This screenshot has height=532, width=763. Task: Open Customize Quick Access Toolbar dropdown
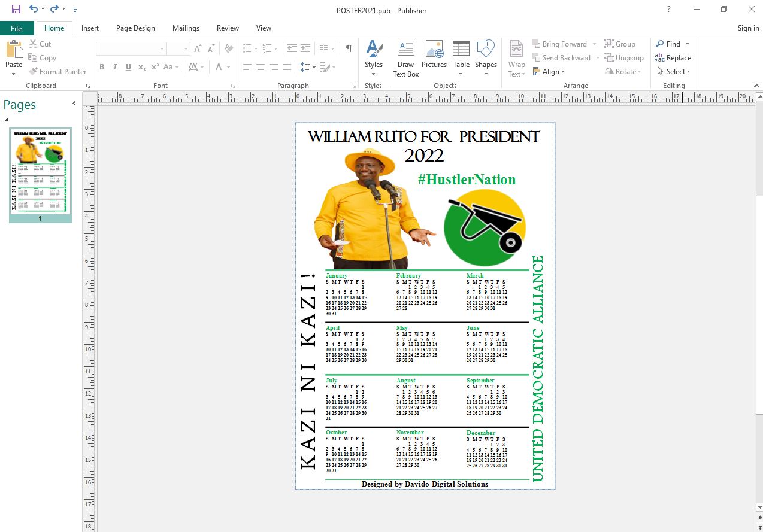75,10
